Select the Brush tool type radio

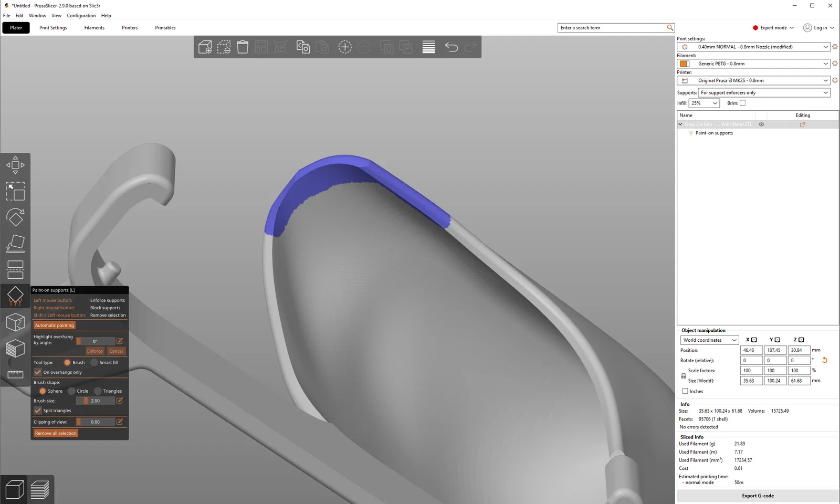tap(67, 362)
